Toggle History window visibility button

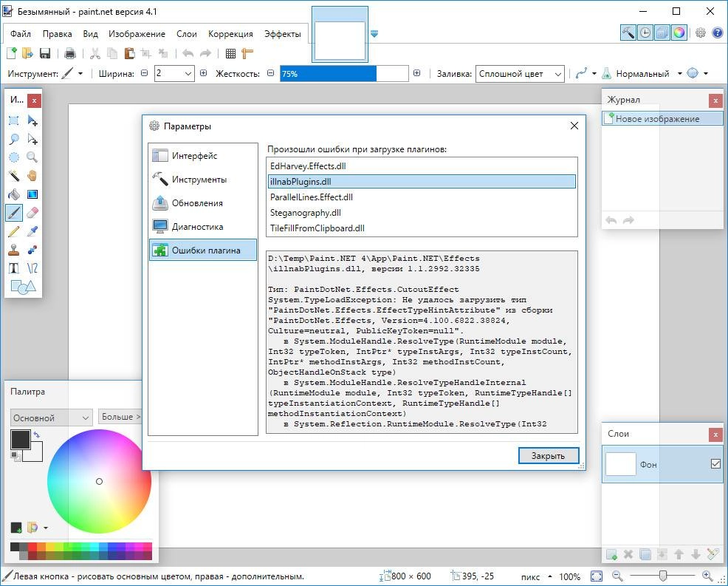645,33
